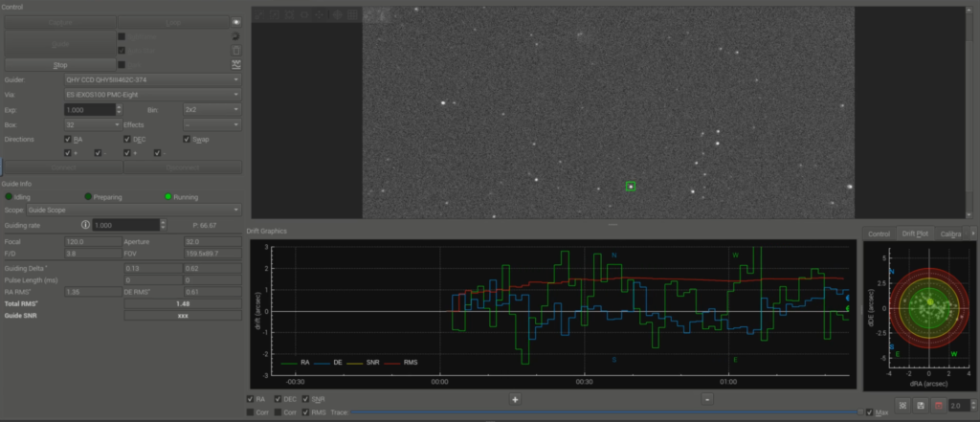Open the Effects dropdown
Screen dimensions: 980x422
click(212, 124)
